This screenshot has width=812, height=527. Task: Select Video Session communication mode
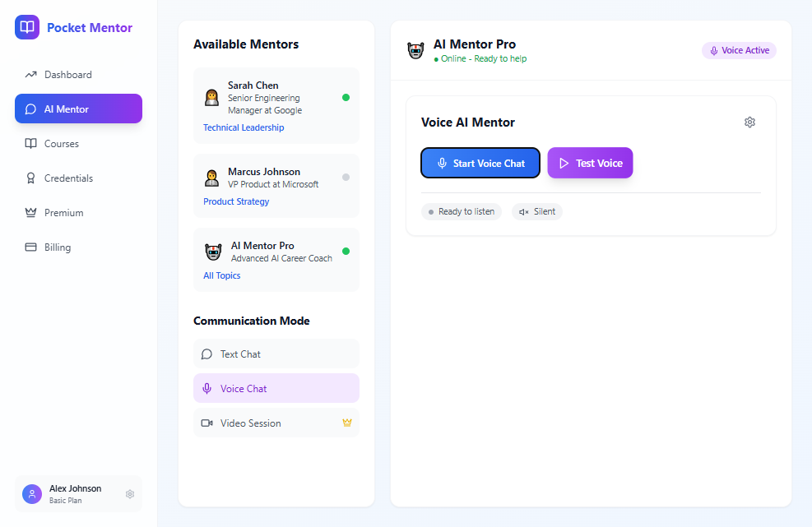tap(276, 423)
